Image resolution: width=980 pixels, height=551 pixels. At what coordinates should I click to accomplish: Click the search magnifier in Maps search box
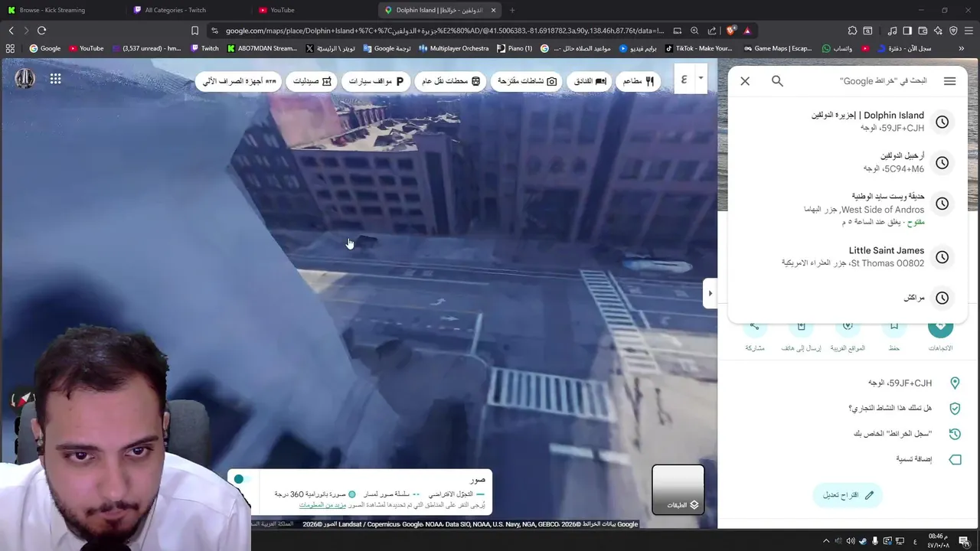[x=777, y=81]
